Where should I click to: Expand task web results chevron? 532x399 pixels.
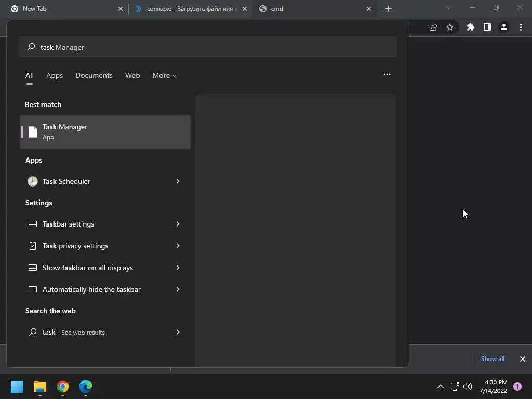click(x=178, y=332)
